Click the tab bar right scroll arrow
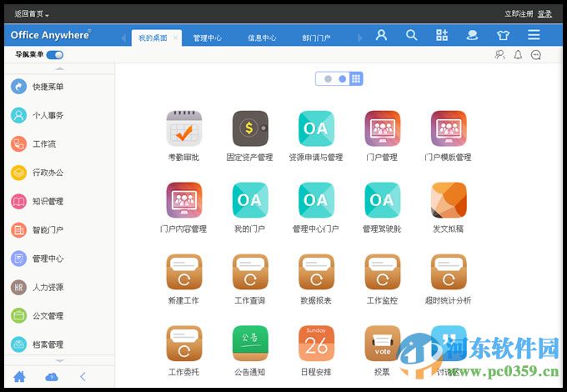567x392 pixels. (x=359, y=38)
